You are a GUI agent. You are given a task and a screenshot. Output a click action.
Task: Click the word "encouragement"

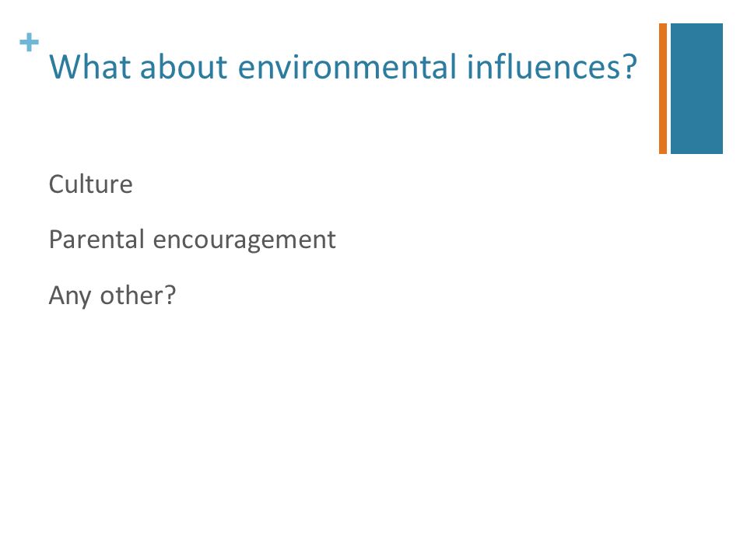[244, 240]
